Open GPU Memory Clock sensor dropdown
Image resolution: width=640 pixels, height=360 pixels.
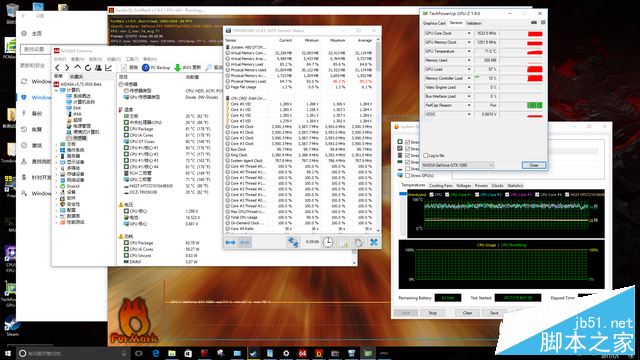click(469, 42)
